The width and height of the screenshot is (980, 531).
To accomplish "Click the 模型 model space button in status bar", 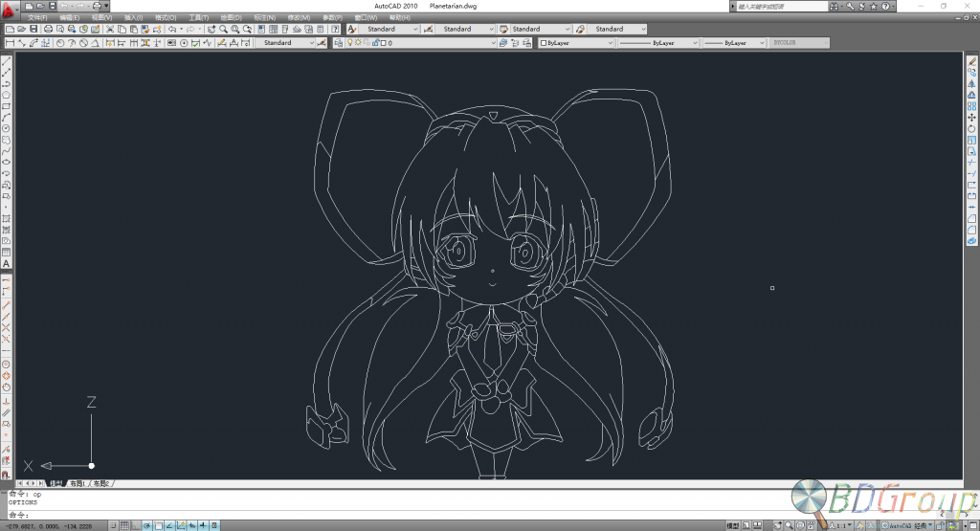I will tap(733, 525).
